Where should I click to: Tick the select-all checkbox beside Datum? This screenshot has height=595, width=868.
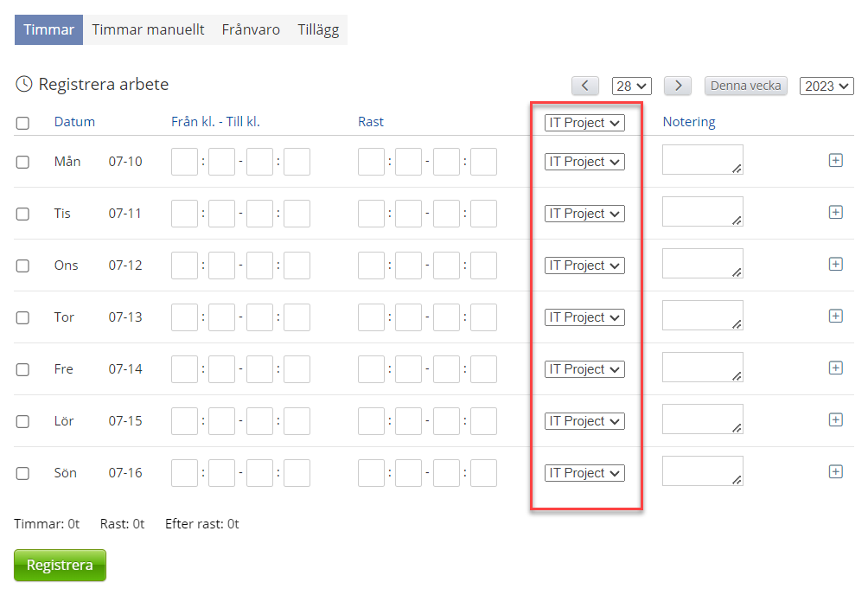click(x=22, y=123)
